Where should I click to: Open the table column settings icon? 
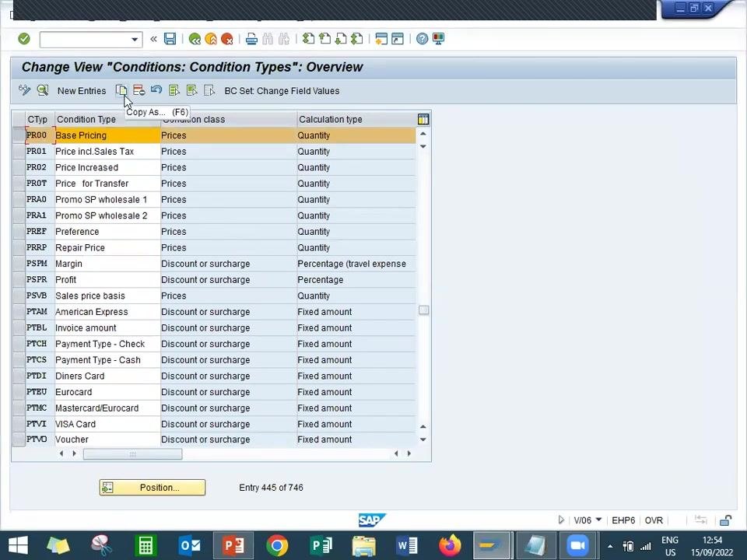pos(423,119)
